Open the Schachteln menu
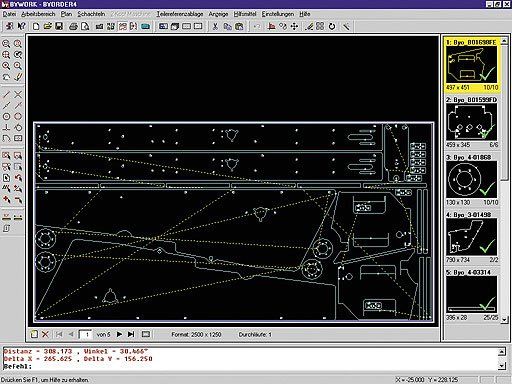512x384 pixels. [91, 14]
